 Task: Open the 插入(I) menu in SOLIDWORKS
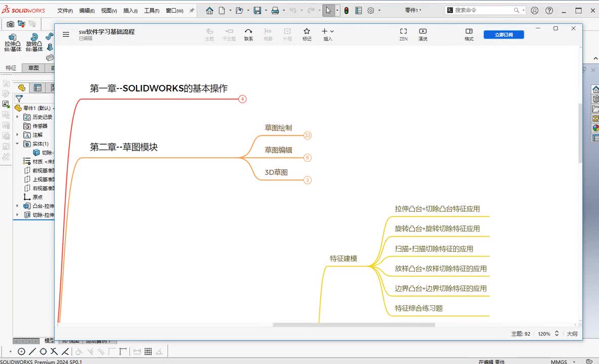click(130, 11)
